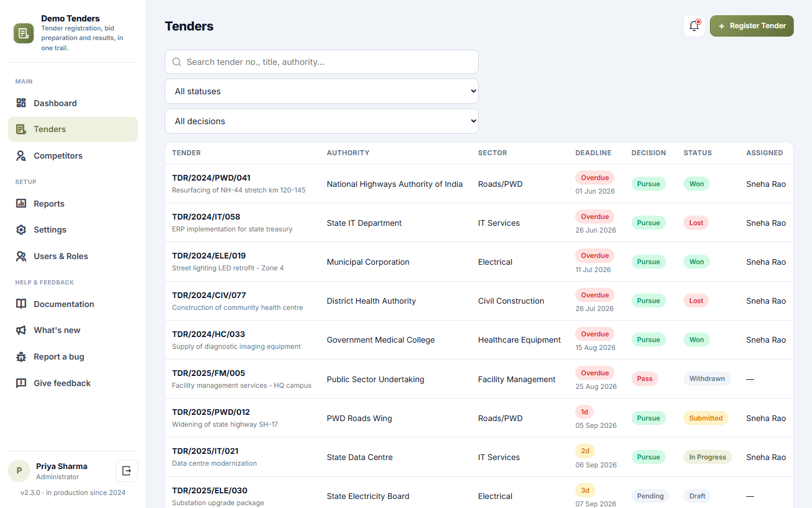Open the Reports menu item
This screenshot has width=812, height=508.
point(73,203)
